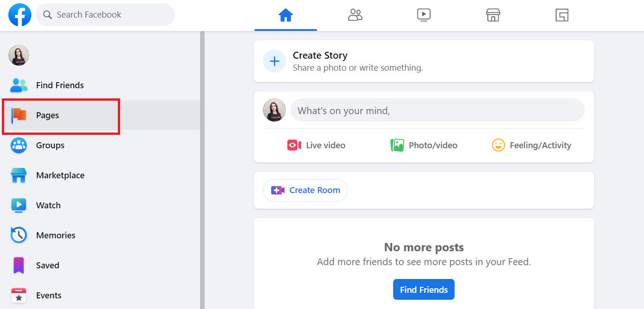Viewport: 644px width, 309px height.
Task: Open Find Friends in the sidebar
Action: [x=60, y=85]
